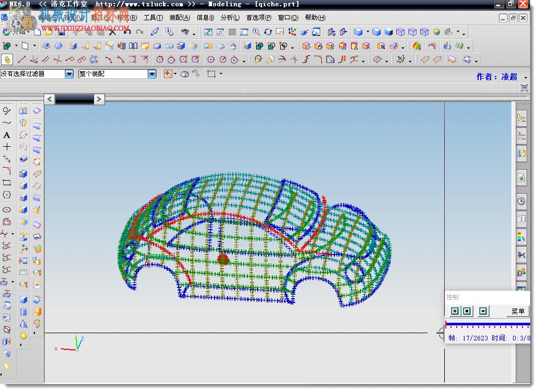Click the shaded cube rendering icon

click(x=358, y=32)
